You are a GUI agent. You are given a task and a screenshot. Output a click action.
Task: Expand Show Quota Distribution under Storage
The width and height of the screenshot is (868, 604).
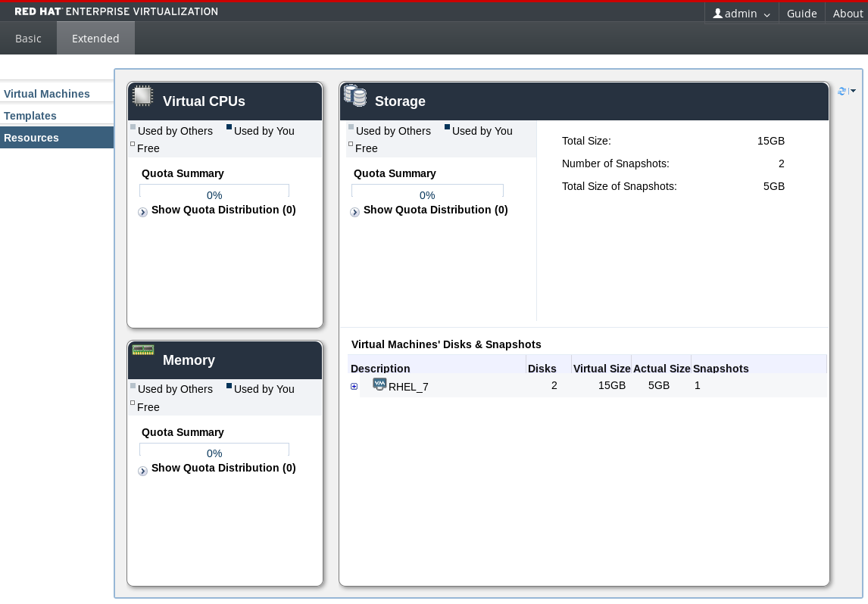point(435,210)
